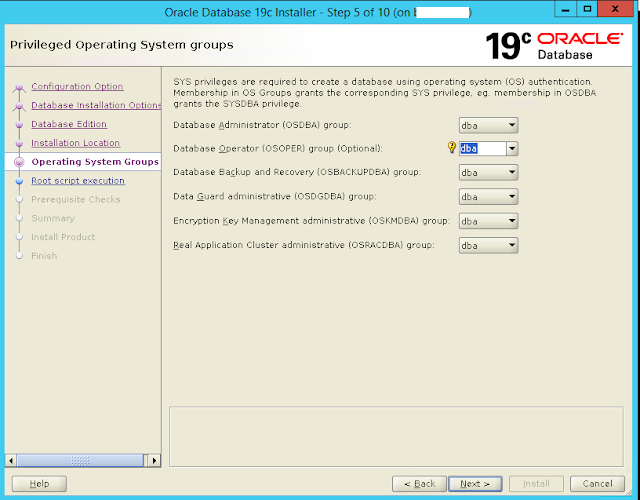This screenshot has height=500, width=640.
Task: Select the Operating System Groups step
Action: (x=95, y=162)
